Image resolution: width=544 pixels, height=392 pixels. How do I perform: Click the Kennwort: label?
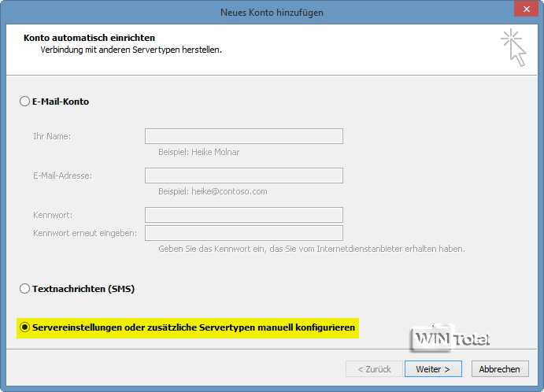coord(53,215)
